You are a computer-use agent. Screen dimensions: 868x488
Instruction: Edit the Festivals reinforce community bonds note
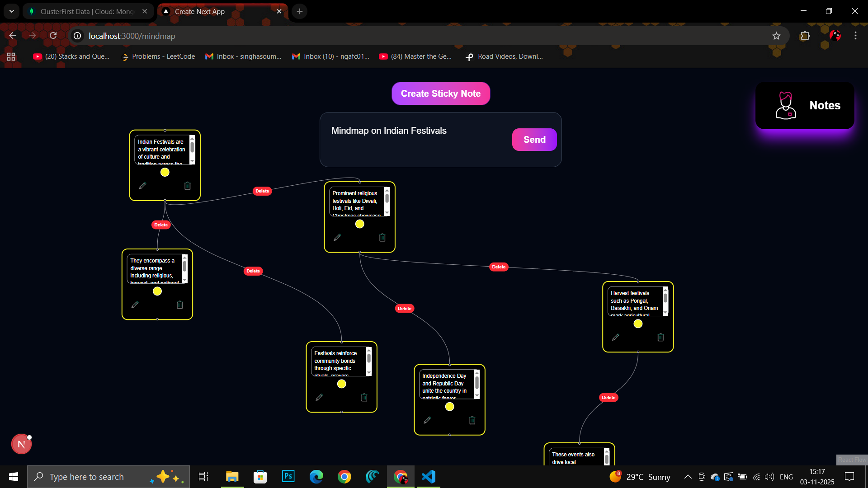point(319,397)
